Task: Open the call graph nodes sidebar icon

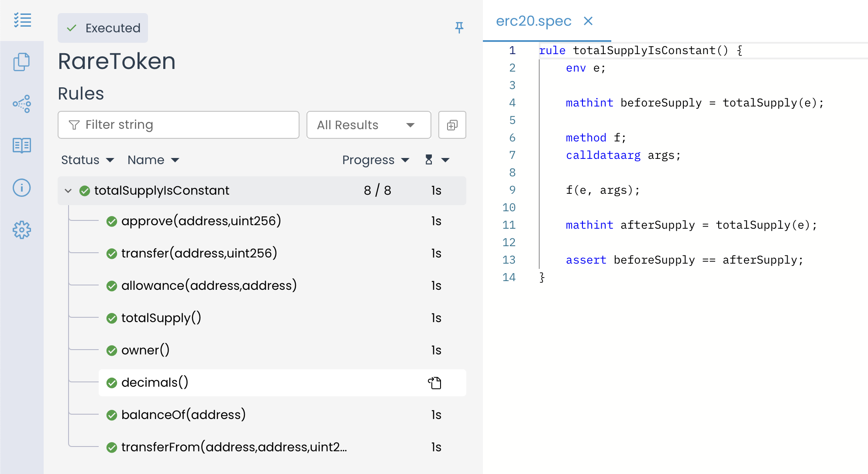Action: [22, 104]
